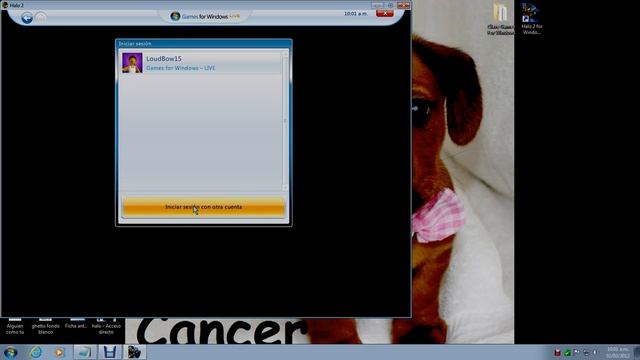Switch to the floppy-disk icon taskbar app
Screen dimensions: 640x360
coord(109,352)
